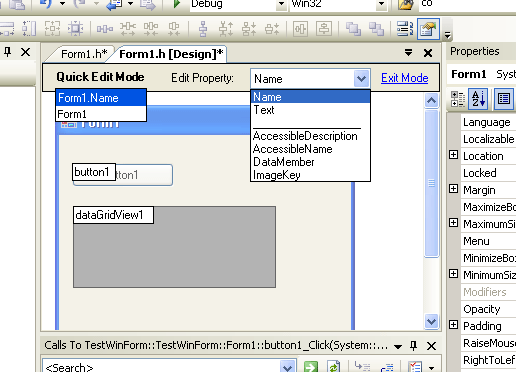
Task: Click the green Start Debugging arrow
Action: (177, 3)
